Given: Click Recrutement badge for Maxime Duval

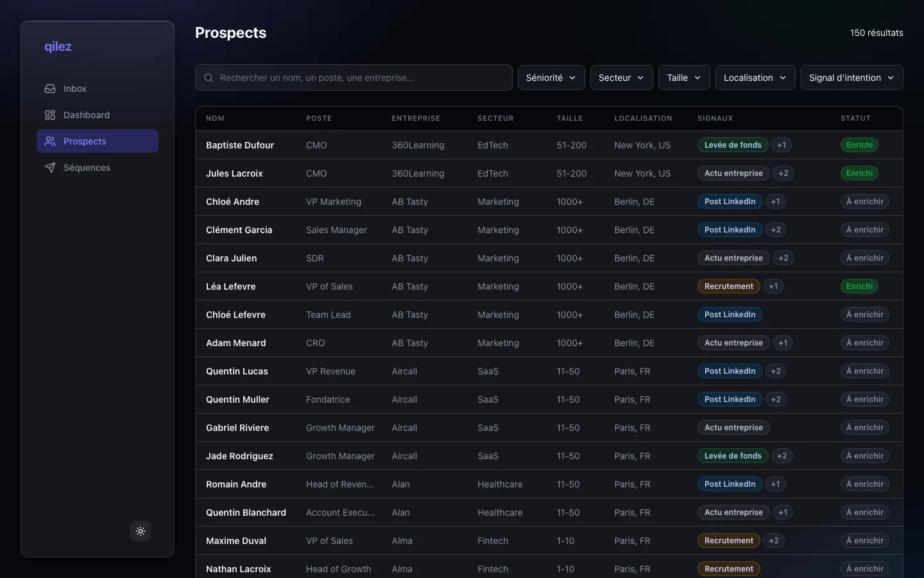Looking at the screenshot, I should click(729, 541).
